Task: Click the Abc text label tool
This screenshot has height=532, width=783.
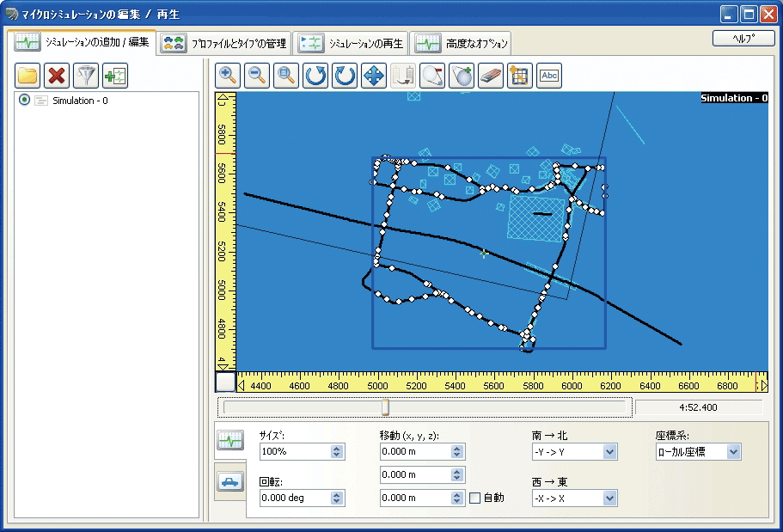Action: pyautogui.click(x=548, y=76)
